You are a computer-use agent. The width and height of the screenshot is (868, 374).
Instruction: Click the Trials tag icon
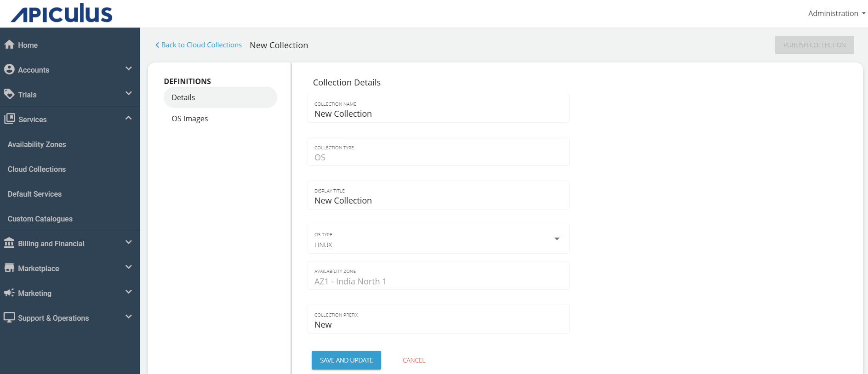(9, 94)
